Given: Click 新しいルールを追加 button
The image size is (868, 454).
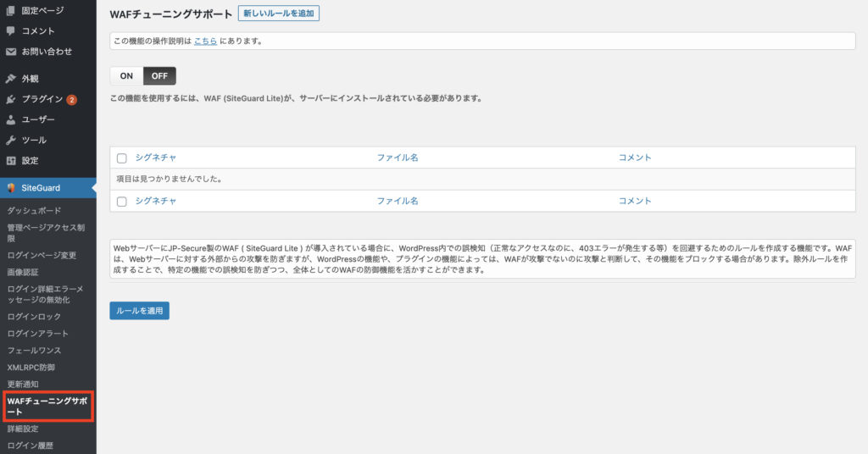Looking at the screenshot, I should click(x=278, y=14).
